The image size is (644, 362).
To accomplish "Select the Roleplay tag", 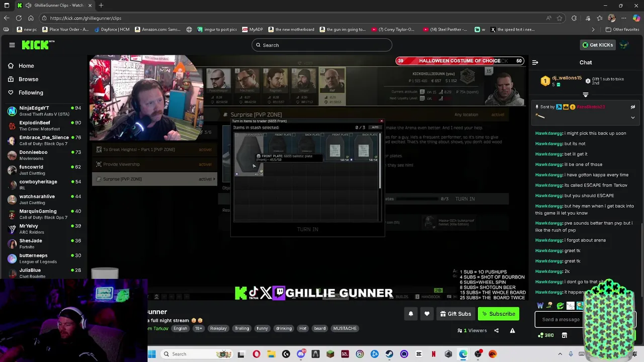I will click(218, 328).
